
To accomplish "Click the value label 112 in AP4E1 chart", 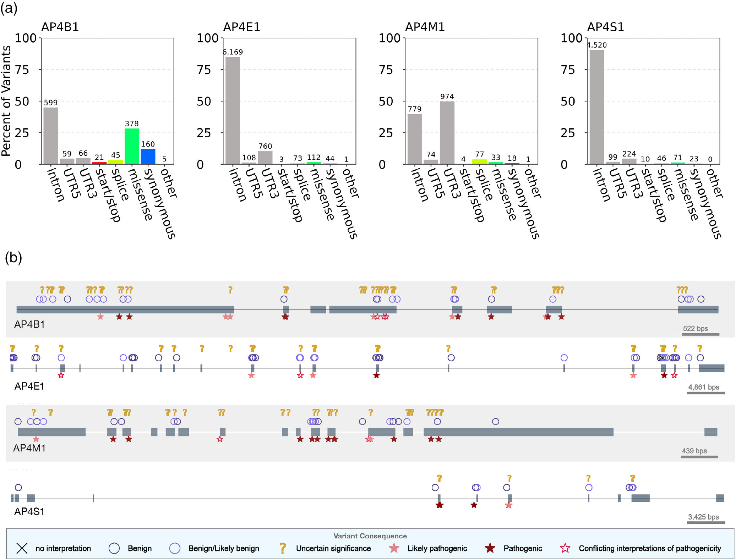I will point(314,157).
